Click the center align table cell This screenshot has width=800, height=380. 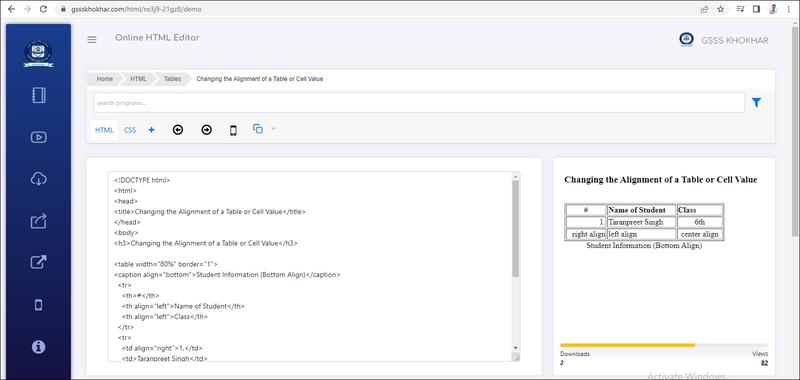pyautogui.click(x=699, y=234)
